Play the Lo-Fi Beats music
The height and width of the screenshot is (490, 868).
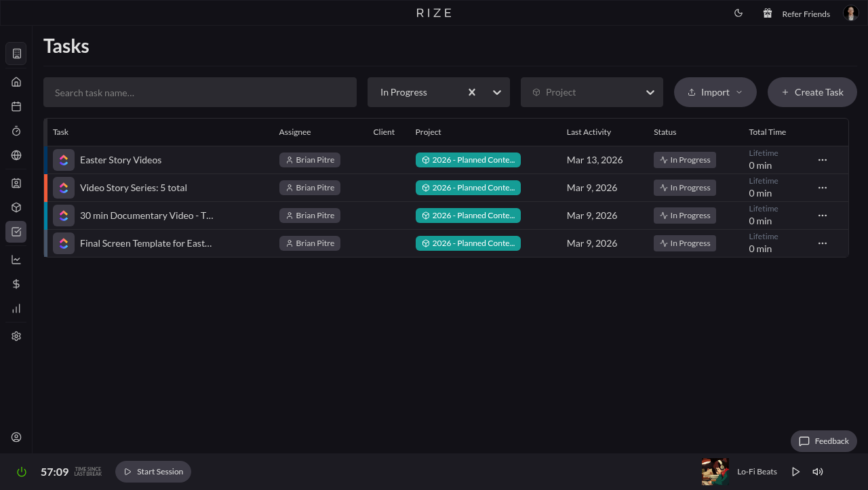point(795,472)
